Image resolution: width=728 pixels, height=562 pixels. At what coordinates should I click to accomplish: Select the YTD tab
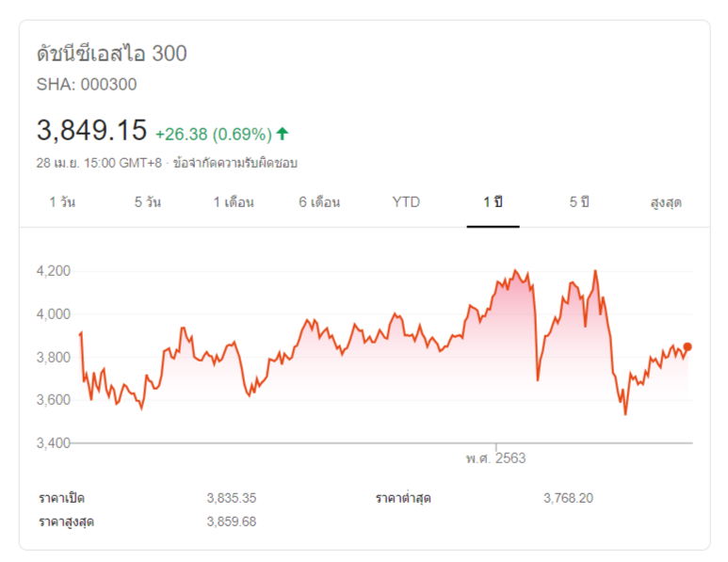click(x=406, y=202)
